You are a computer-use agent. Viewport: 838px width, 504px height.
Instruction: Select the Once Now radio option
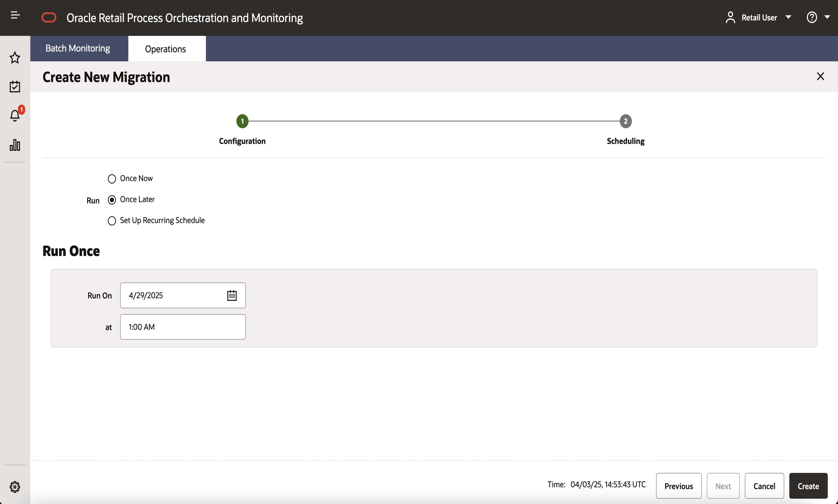coord(112,179)
